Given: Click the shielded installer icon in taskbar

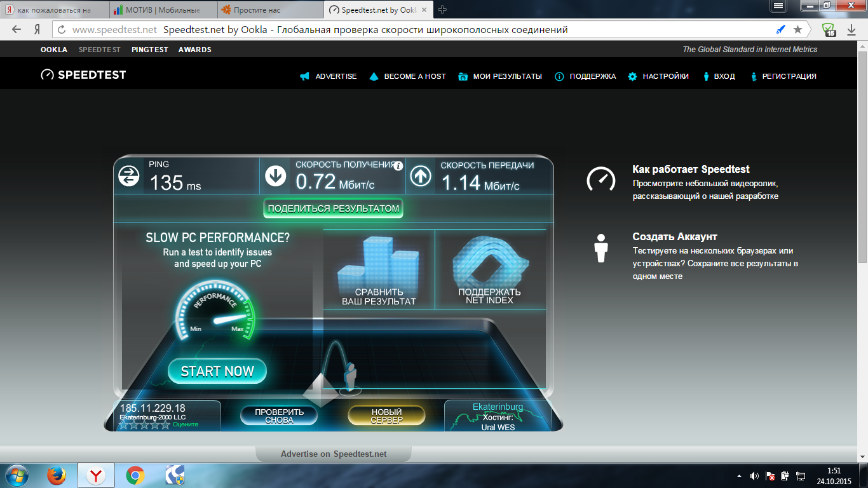Looking at the screenshot, I should click(174, 475).
